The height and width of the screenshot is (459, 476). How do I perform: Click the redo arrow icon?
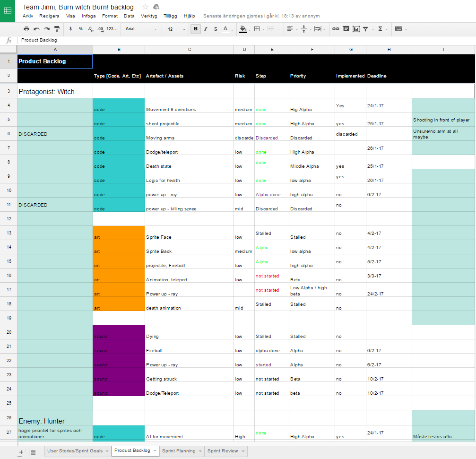tap(46, 29)
